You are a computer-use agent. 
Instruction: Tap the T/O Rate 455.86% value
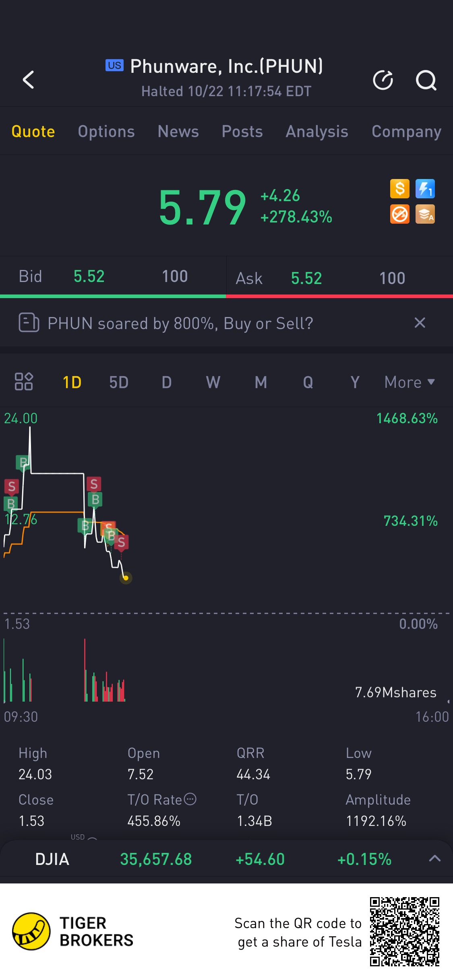154,821
